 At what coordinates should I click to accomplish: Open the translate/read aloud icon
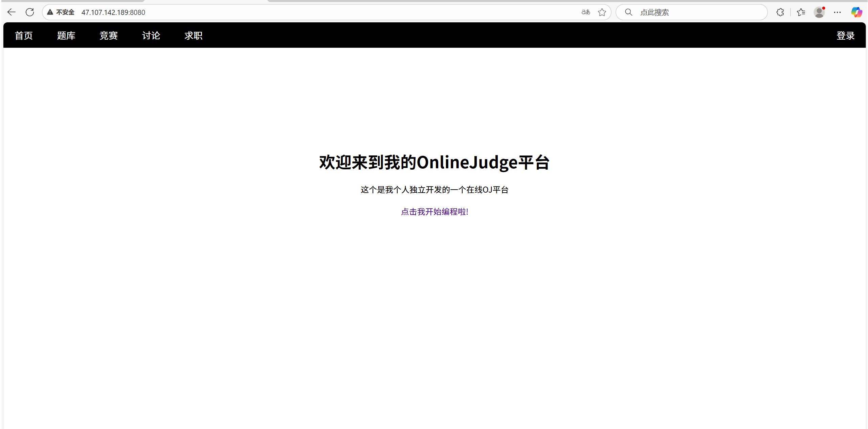click(x=585, y=12)
